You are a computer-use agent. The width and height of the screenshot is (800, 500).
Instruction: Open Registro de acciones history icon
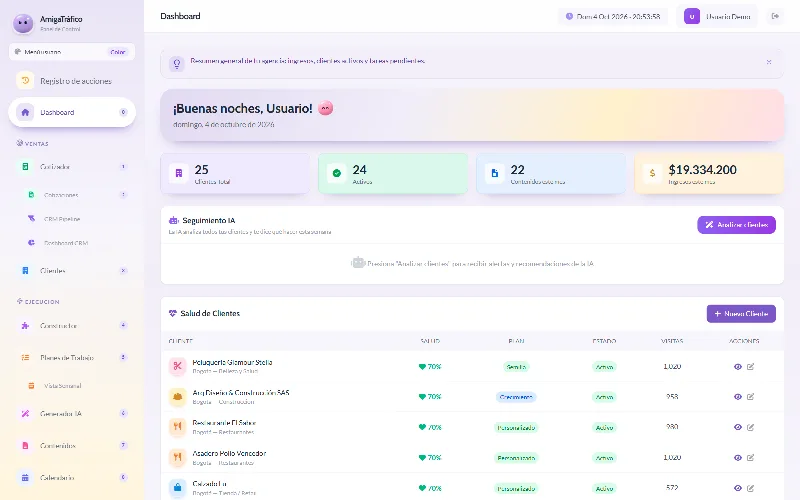pyautogui.click(x=25, y=81)
